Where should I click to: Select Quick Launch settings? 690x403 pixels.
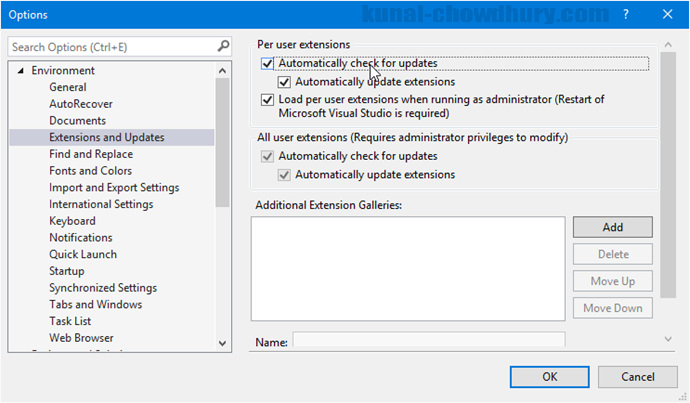click(x=83, y=254)
